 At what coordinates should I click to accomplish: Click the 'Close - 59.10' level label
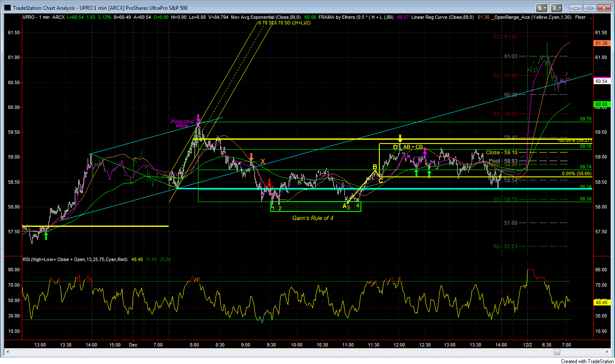pyautogui.click(x=502, y=153)
